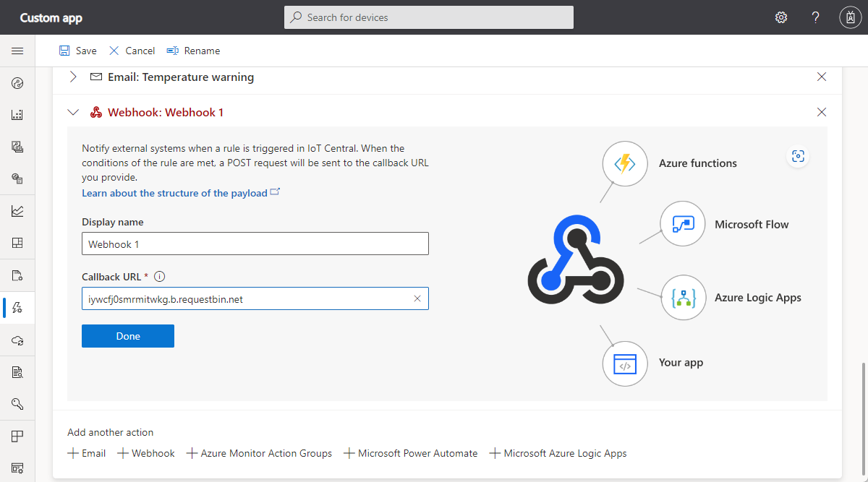
Task: Remove the Webhook 1 action
Action: (822, 112)
